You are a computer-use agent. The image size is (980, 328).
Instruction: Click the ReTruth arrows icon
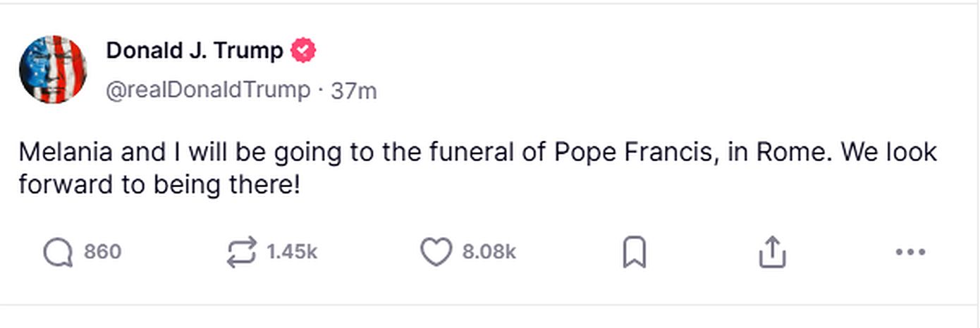[x=242, y=253]
